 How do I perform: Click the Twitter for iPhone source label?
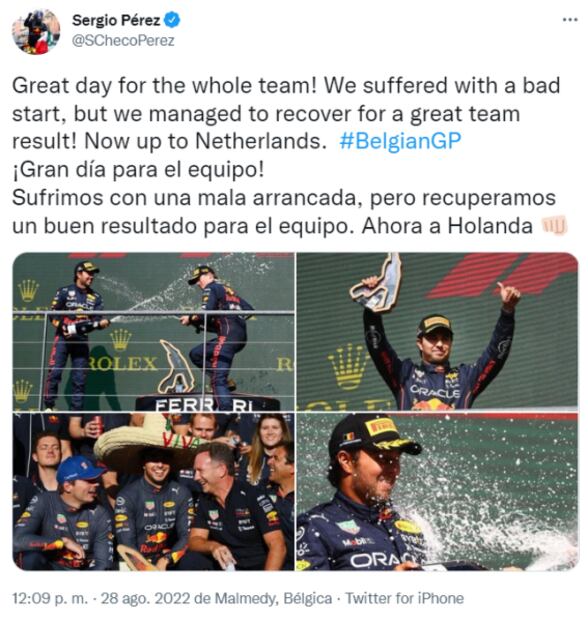click(x=405, y=598)
